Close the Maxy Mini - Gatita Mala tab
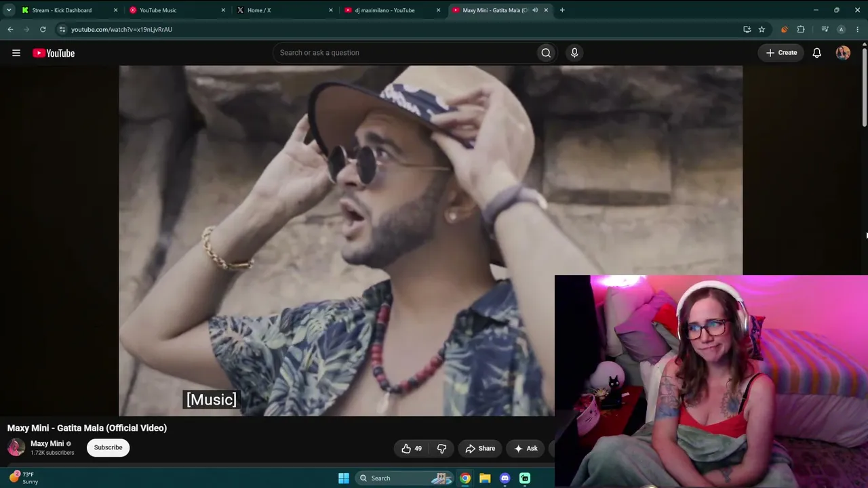 (x=546, y=10)
